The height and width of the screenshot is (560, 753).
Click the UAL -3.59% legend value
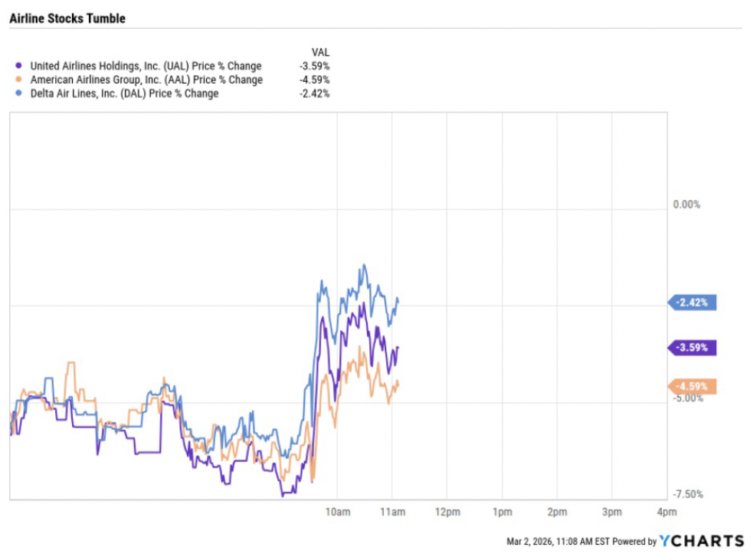point(315,66)
